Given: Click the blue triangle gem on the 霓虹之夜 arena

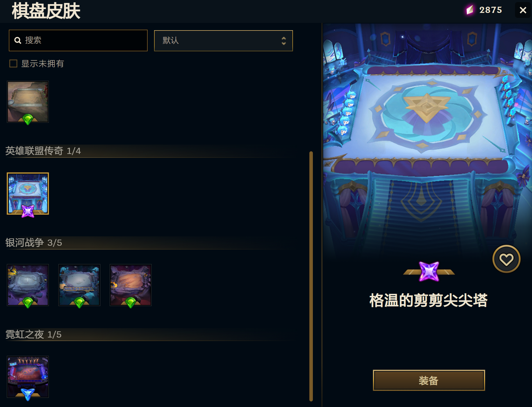Looking at the screenshot, I should [28, 394].
